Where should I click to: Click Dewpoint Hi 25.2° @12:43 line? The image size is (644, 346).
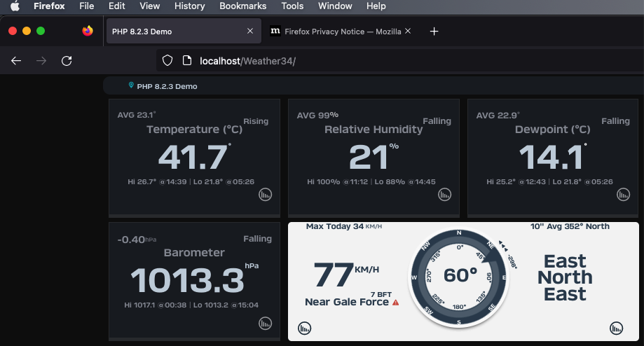(x=549, y=181)
